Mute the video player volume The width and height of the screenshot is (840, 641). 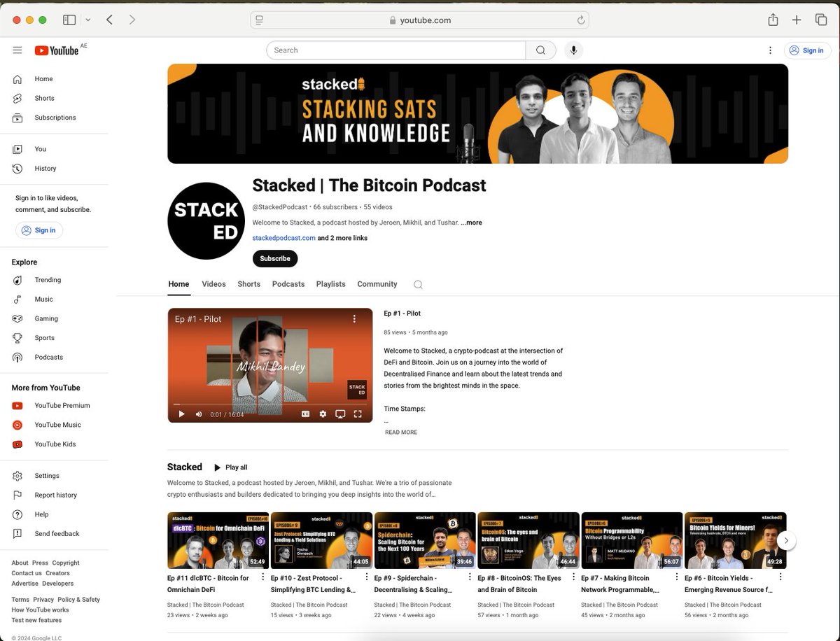pos(199,414)
